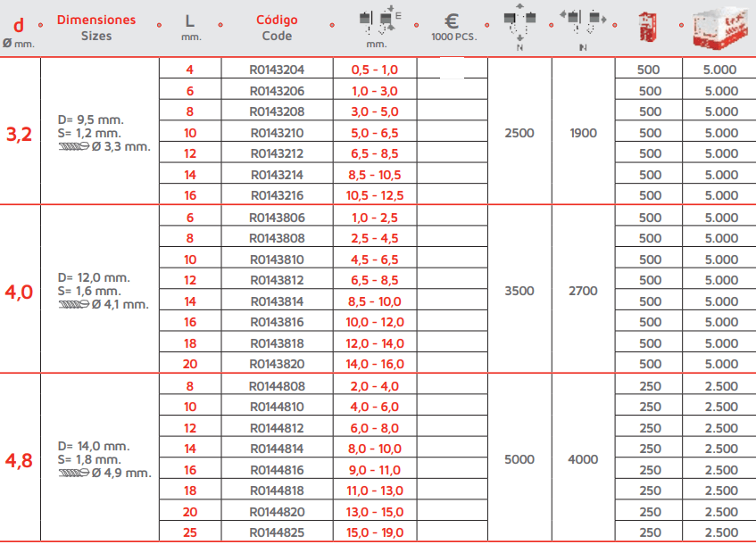756x544 pixels.
Task: Select code R0143812
Action: tap(277, 280)
